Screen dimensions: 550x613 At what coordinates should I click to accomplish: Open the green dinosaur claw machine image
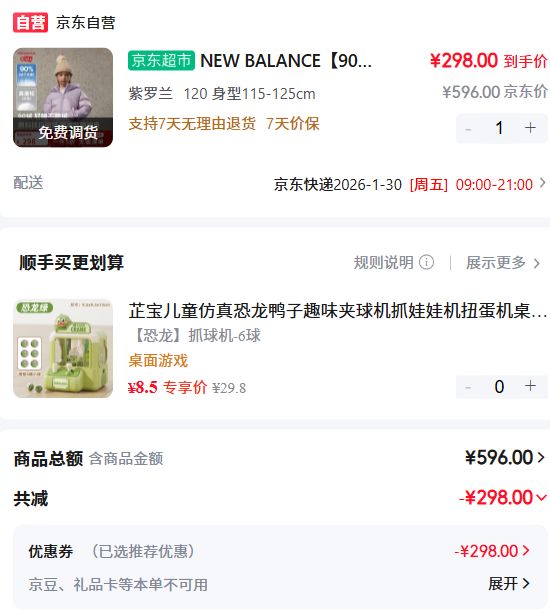pos(63,348)
